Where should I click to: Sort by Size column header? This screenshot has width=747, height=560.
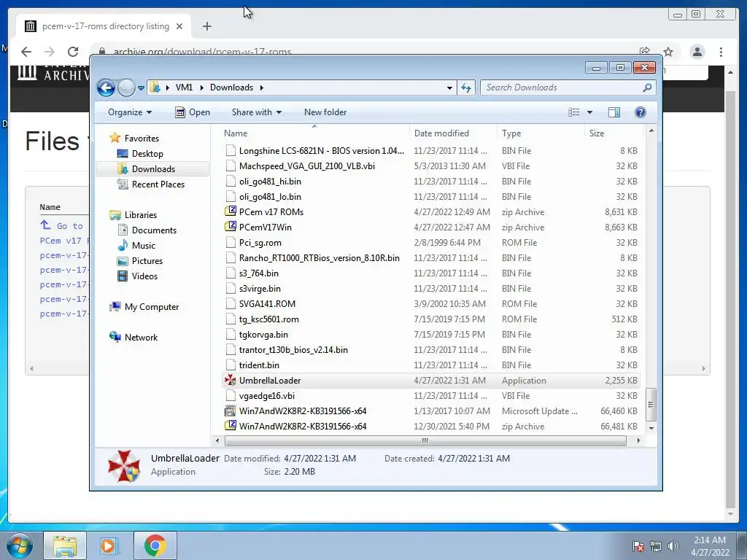614,133
